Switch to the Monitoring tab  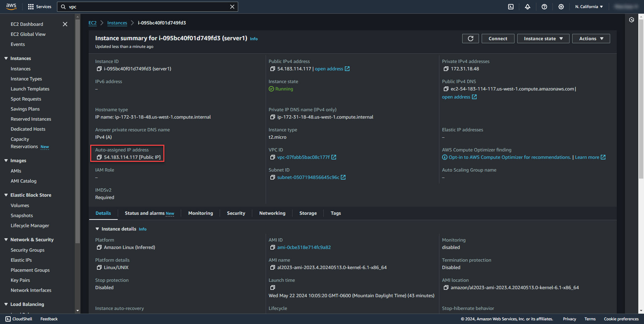[x=201, y=213]
